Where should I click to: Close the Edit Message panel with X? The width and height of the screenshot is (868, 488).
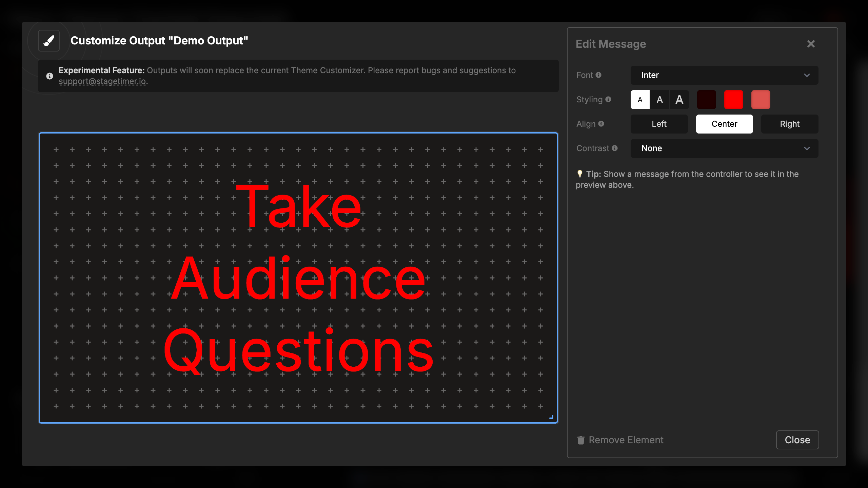pyautogui.click(x=811, y=44)
